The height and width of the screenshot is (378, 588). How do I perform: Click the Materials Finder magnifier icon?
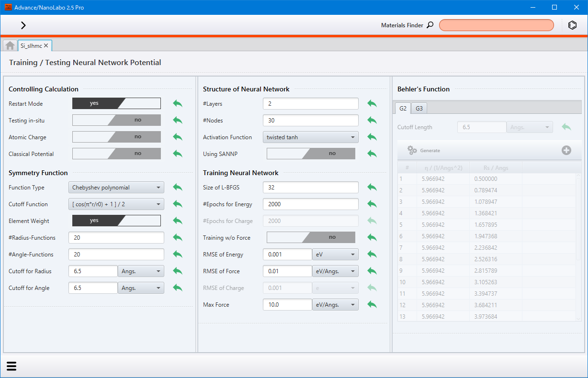430,25
